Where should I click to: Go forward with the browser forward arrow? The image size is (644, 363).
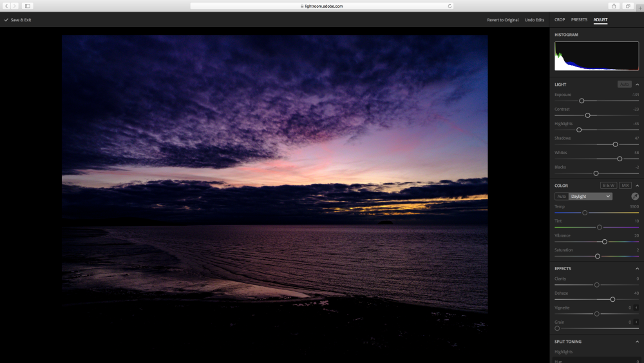tap(15, 6)
